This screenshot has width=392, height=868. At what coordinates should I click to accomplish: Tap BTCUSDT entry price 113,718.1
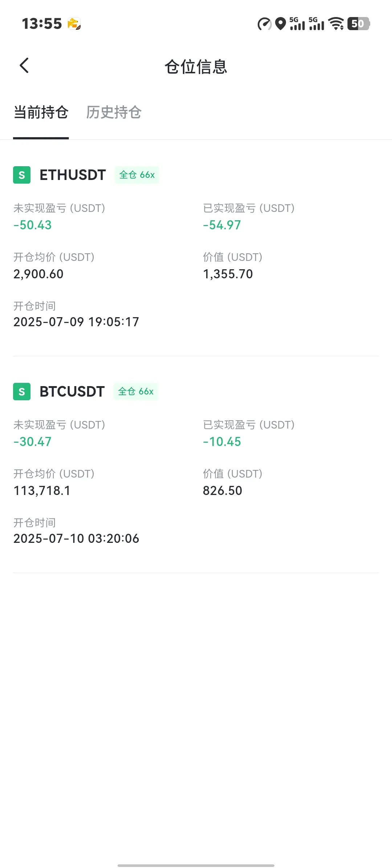coord(42,491)
